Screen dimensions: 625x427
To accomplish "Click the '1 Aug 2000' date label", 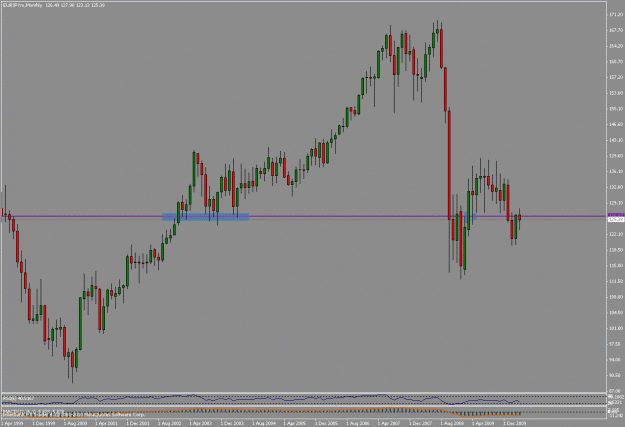I will pos(75,423).
